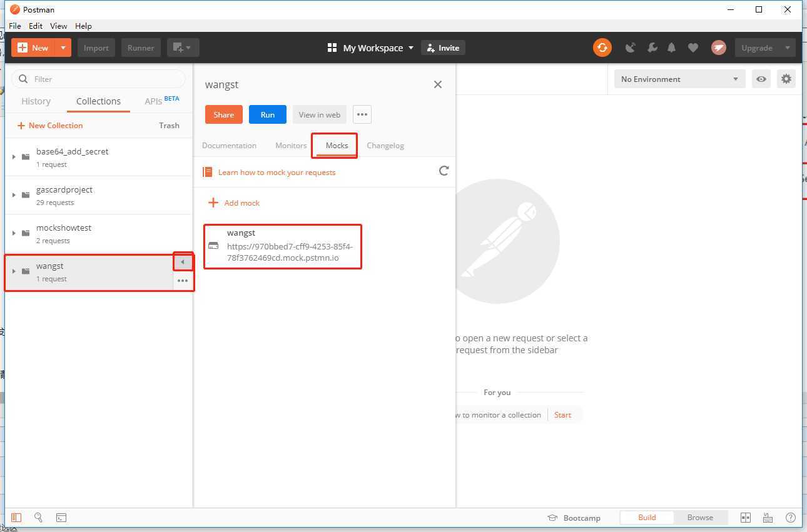Collapse the wangst collection detail arrow
The height and width of the screenshot is (532, 807).
coord(183,262)
